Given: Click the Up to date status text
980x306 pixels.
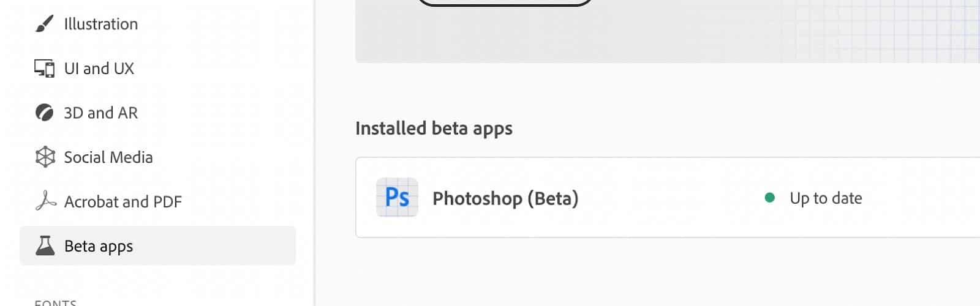Looking at the screenshot, I should click(x=826, y=198).
